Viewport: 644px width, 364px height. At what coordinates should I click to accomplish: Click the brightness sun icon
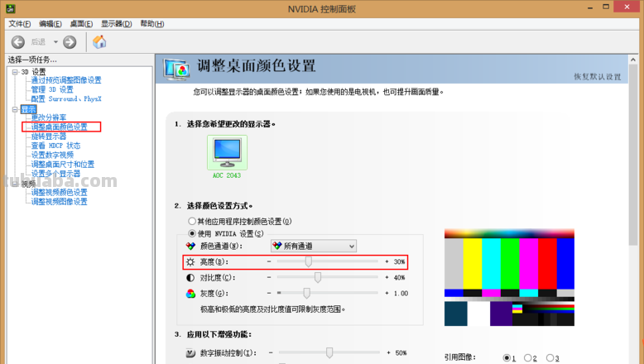(190, 261)
